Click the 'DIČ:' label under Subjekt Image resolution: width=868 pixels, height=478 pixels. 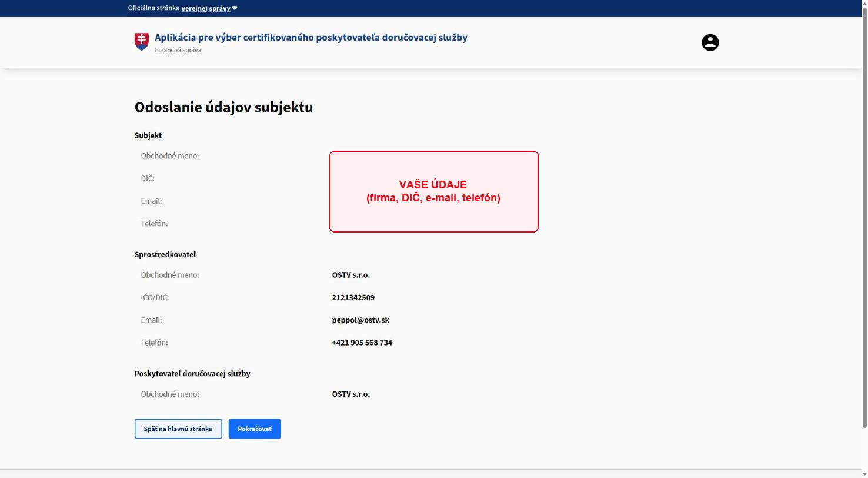click(148, 178)
